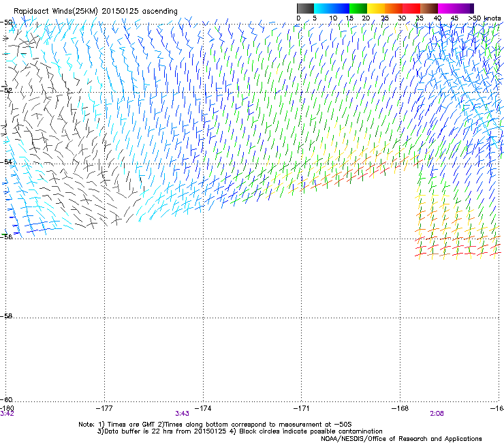504x443 pixels.
Task: Click the yellow 20–25 knots legend swatch
Action: pos(376,8)
